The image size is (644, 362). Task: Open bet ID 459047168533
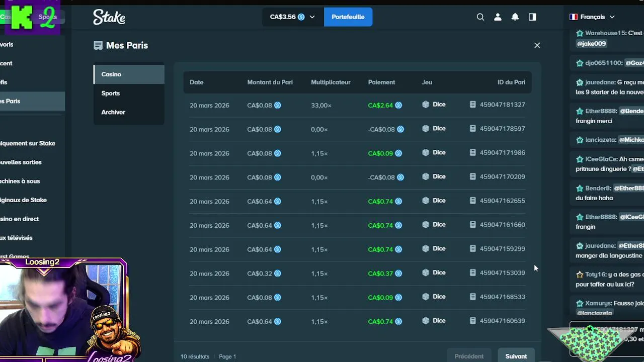click(x=498, y=297)
